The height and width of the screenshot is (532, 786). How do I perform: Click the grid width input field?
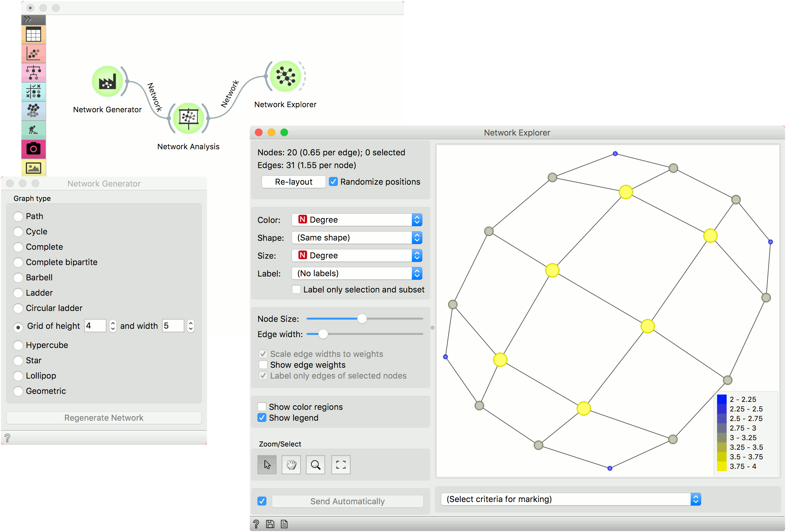tap(173, 326)
